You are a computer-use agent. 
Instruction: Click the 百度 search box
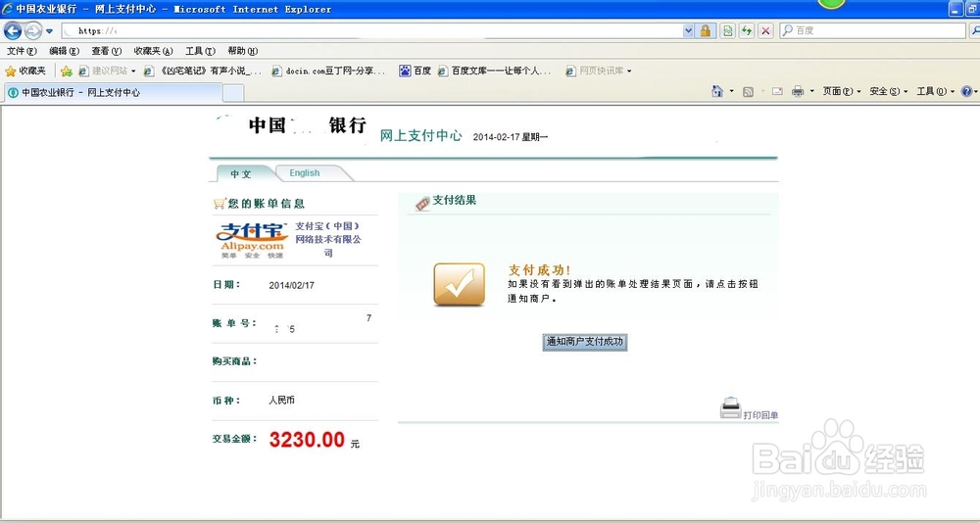(872, 30)
